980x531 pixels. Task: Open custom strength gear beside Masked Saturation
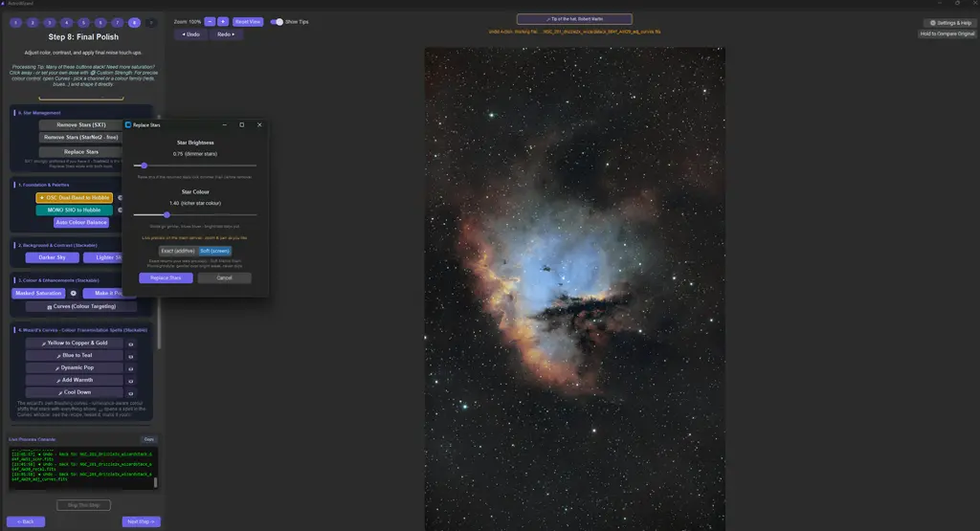click(x=73, y=293)
